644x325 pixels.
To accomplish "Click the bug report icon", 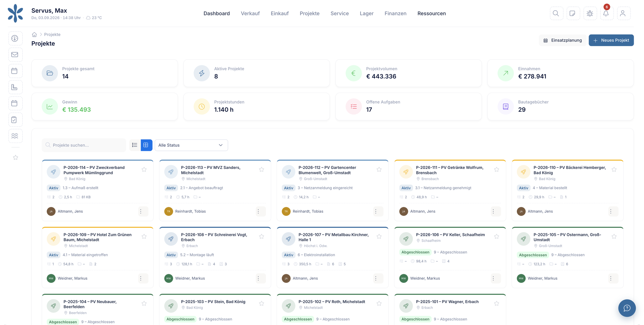I will (x=590, y=13).
